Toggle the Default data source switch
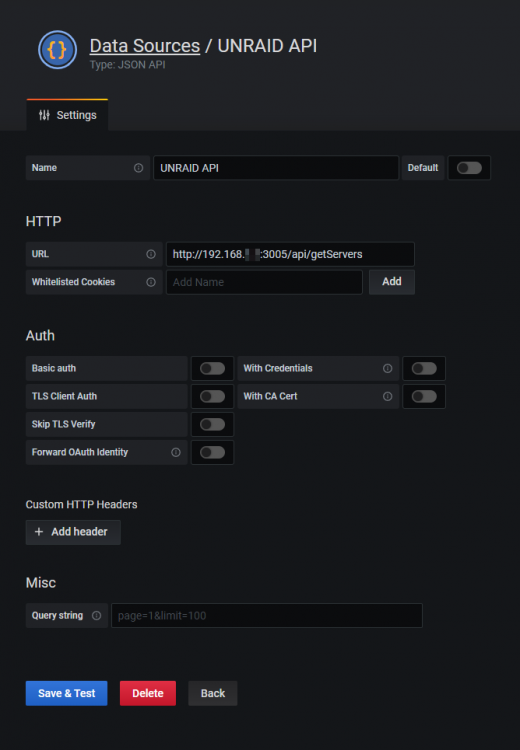Image resolution: width=520 pixels, height=750 pixels. click(469, 168)
